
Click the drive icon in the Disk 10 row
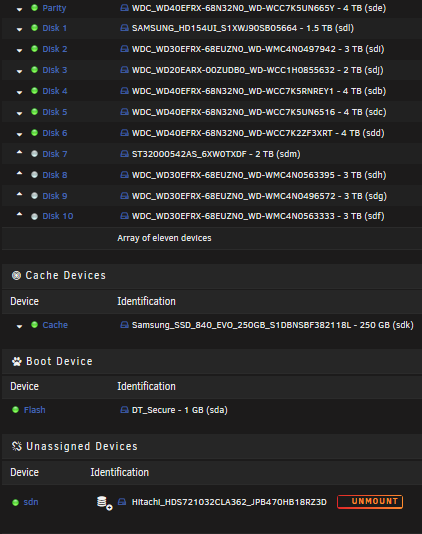point(124,216)
